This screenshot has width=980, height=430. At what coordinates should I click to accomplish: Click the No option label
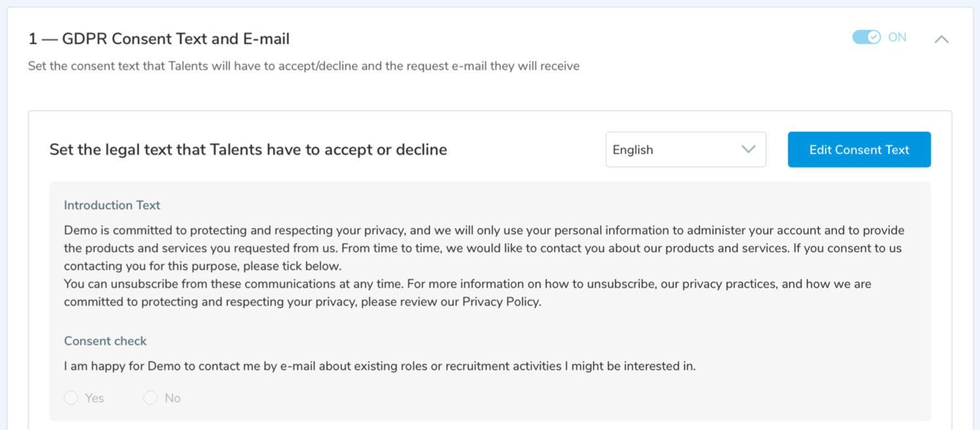tap(173, 398)
